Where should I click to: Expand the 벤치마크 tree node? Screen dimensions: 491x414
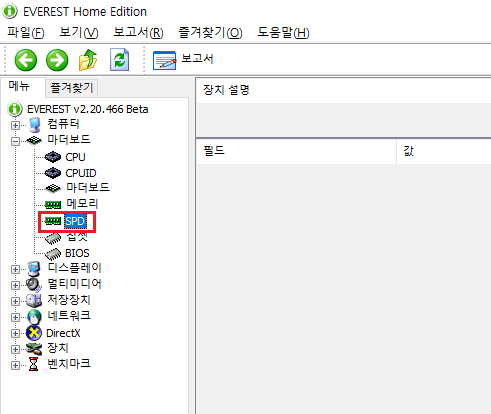pyautogui.click(x=15, y=365)
